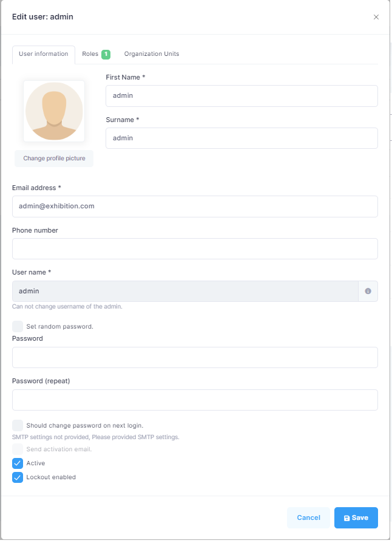Click the profile avatar picture
Image resolution: width=392 pixels, height=543 pixels.
(54, 111)
